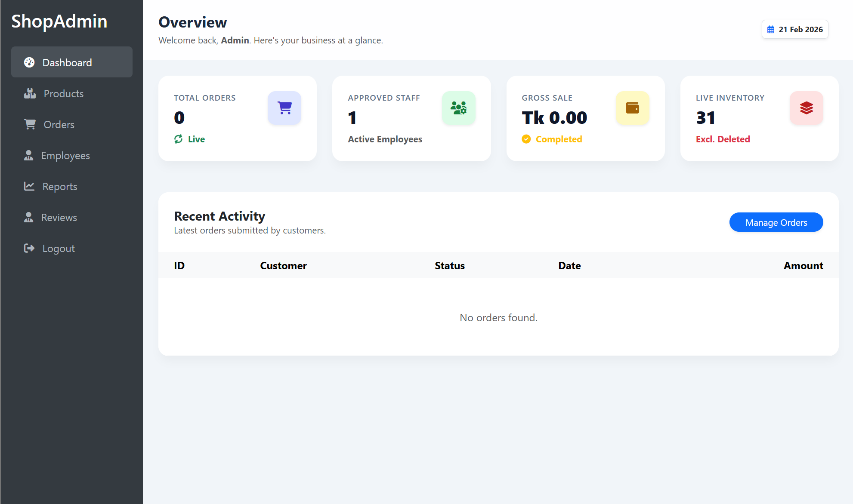
Task: Click the calendar icon next to date
Action: [x=771, y=30]
